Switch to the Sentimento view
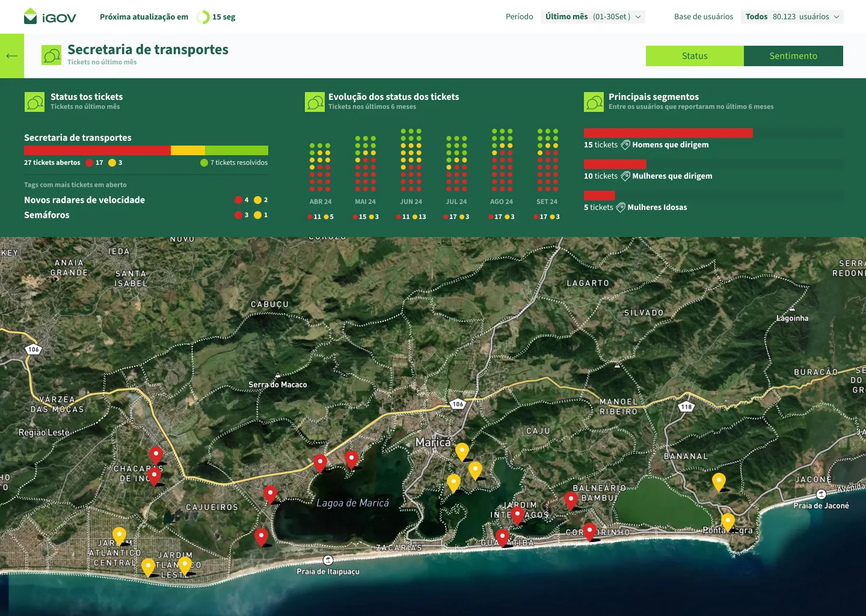Screen dimensions: 866x616 click(x=793, y=56)
